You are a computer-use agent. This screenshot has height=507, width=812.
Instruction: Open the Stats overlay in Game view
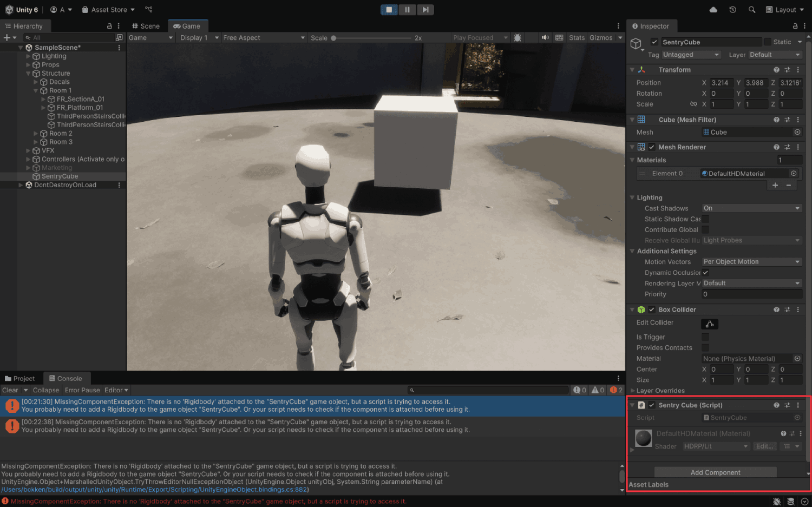pyautogui.click(x=577, y=37)
